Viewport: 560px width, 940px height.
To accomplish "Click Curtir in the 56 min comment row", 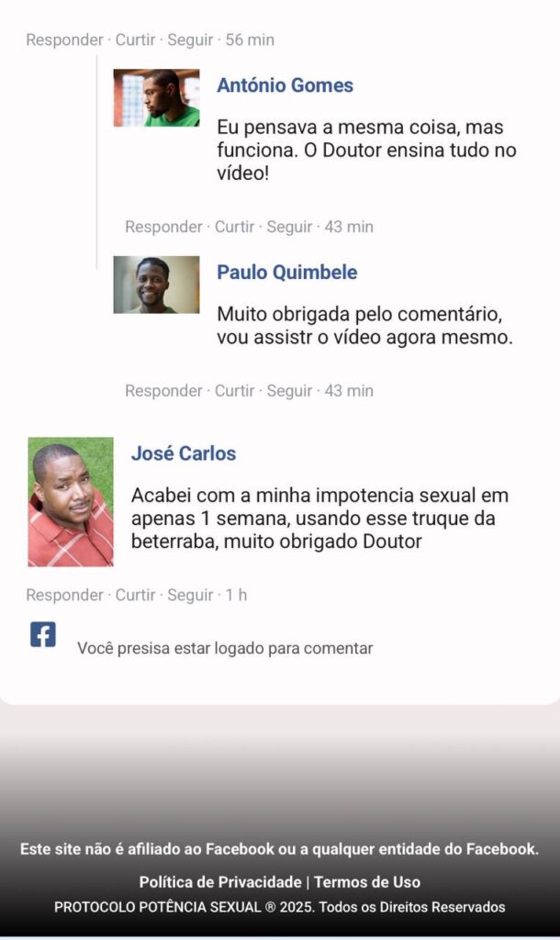I will pos(136,39).
